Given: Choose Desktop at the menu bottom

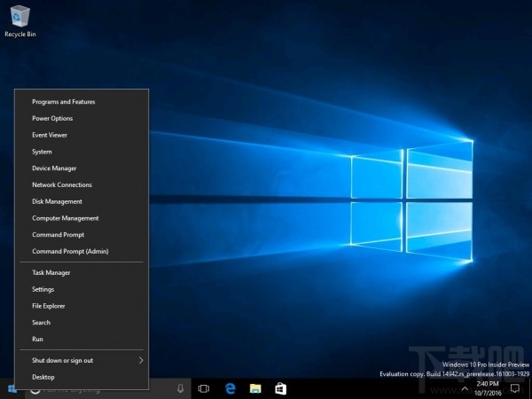Looking at the screenshot, I should tap(82, 378).
